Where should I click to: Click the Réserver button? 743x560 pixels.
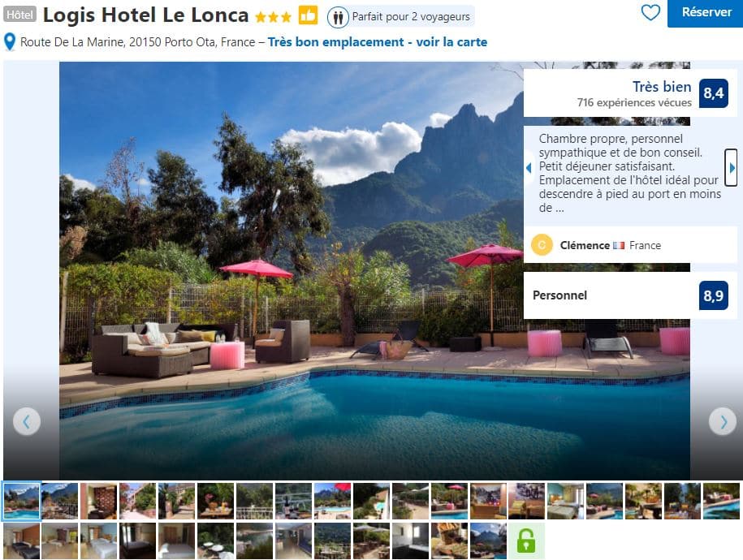(x=705, y=13)
